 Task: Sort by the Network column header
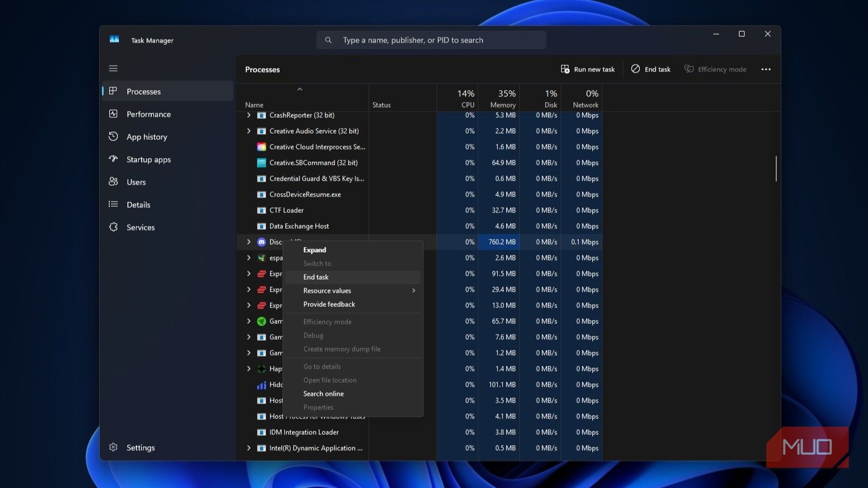[x=581, y=97]
